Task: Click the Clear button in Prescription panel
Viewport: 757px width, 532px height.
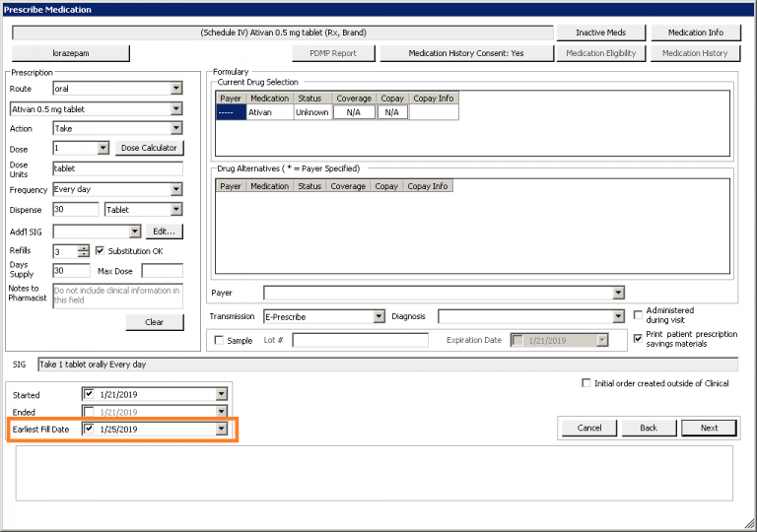Action: pos(155,322)
